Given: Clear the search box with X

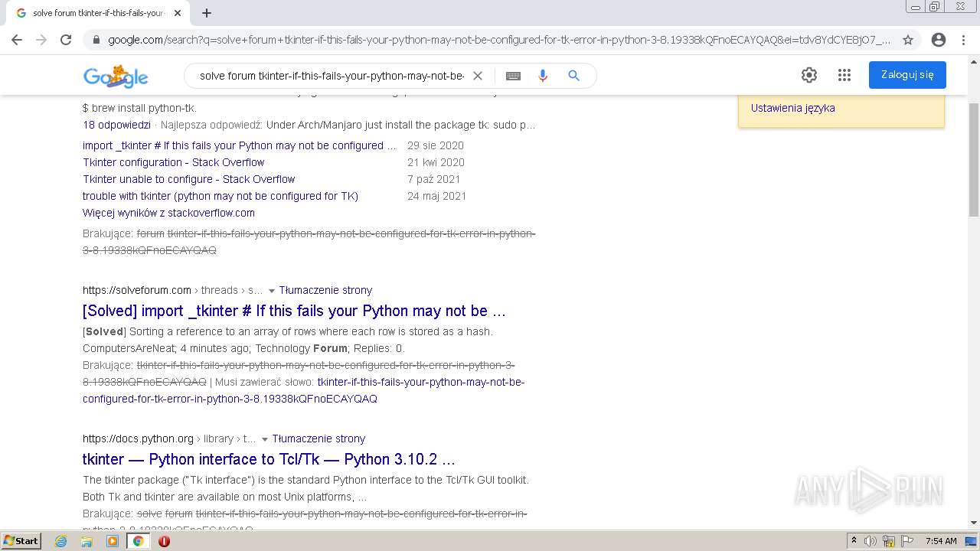Looking at the screenshot, I should [478, 76].
